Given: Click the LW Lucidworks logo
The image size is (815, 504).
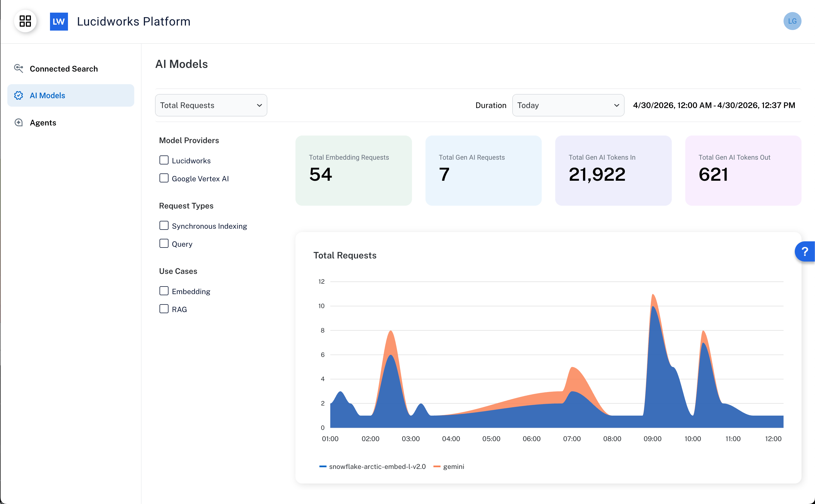Looking at the screenshot, I should 59,22.
